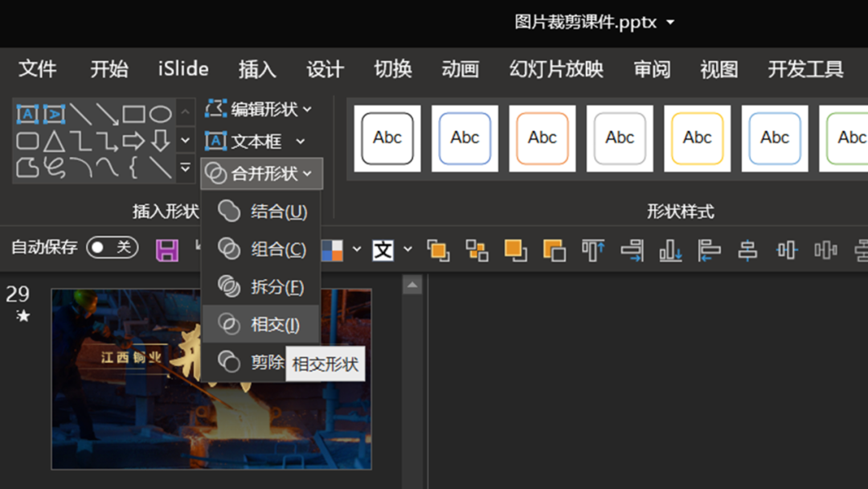Switch to the 插入 tab

[x=257, y=69]
